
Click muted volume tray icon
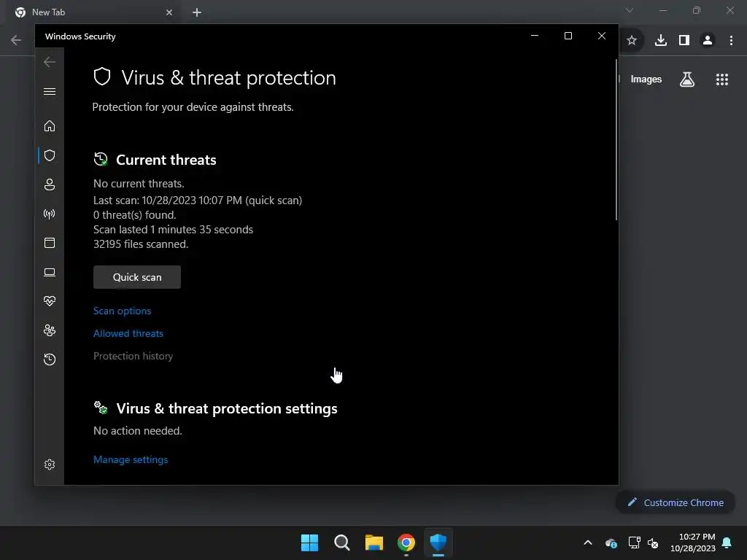pyautogui.click(x=653, y=542)
